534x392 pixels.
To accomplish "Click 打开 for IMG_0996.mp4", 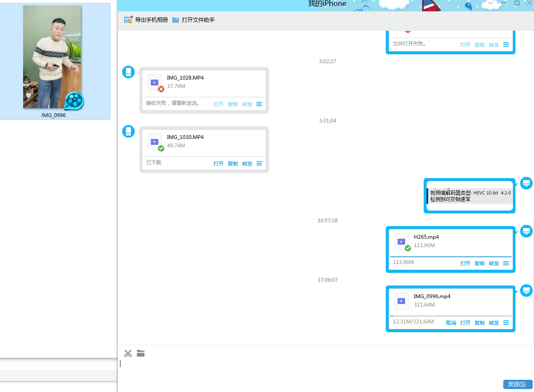I will [x=465, y=323].
